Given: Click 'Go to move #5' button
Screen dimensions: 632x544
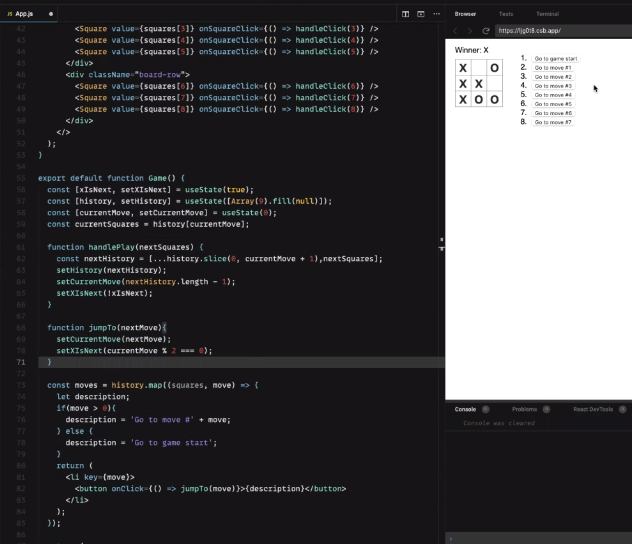Looking at the screenshot, I should (x=553, y=104).
